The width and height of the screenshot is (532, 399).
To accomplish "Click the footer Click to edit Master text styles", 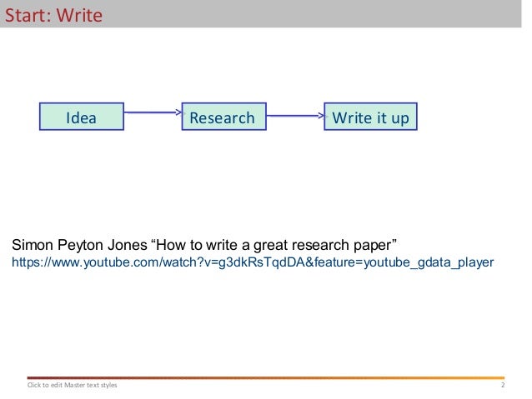I will click(72, 385).
